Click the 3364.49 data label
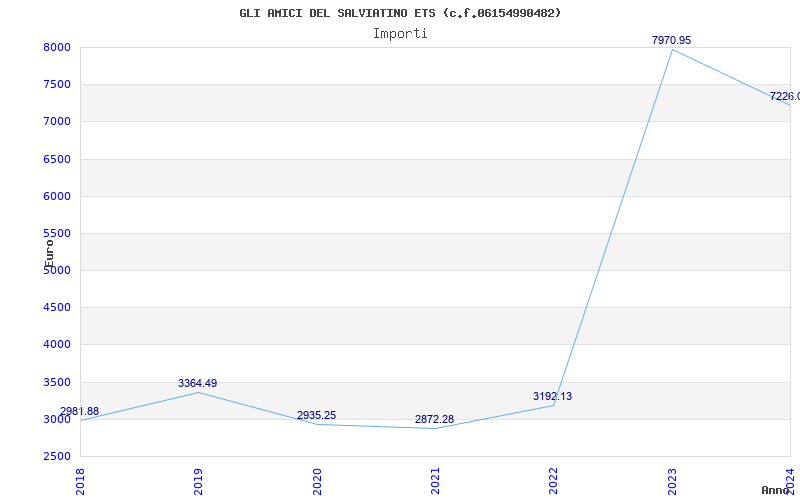The image size is (800, 500). pos(197,383)
